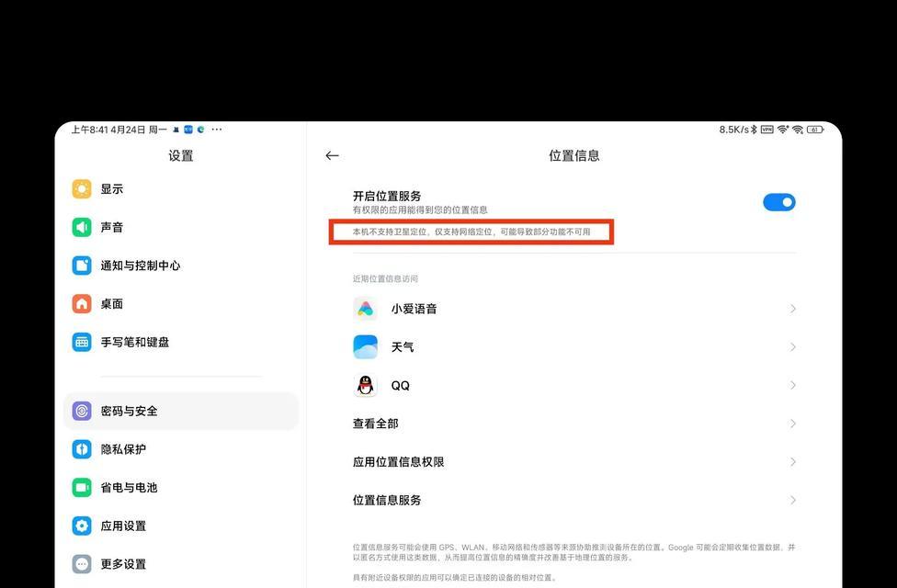Screen dimensions: 897x588
Task: Click the QQ penguin app icon
Action: pyautogui.click(x=365, y=386)
